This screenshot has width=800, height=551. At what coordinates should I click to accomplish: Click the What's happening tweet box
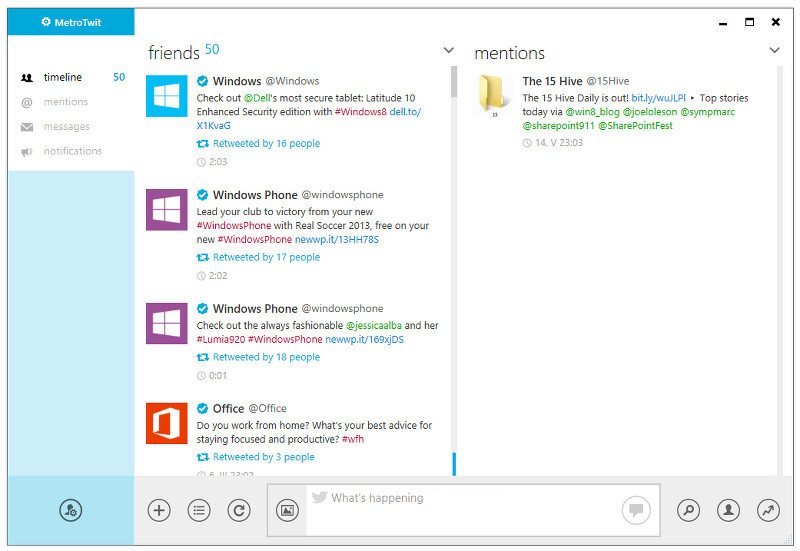[463, 510]
